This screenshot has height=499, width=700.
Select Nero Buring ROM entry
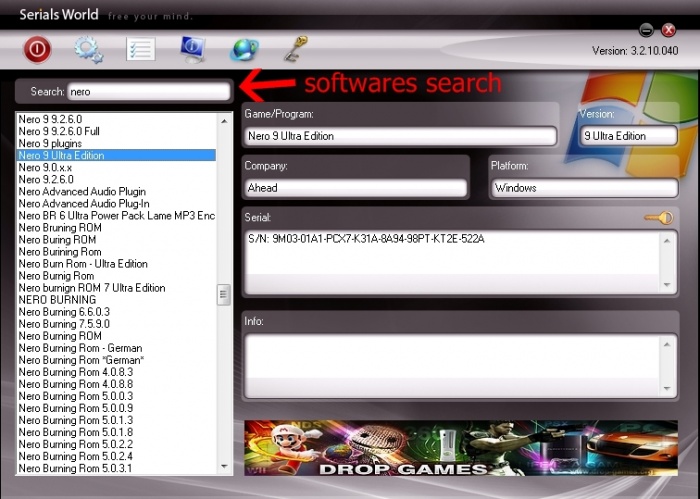(x=117, y=240)
